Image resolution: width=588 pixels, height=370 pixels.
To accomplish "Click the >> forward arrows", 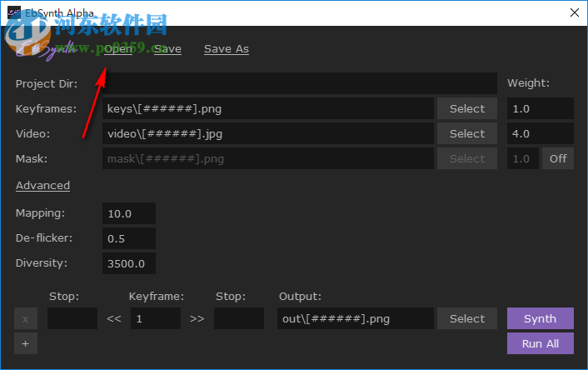I will [197, 318].
